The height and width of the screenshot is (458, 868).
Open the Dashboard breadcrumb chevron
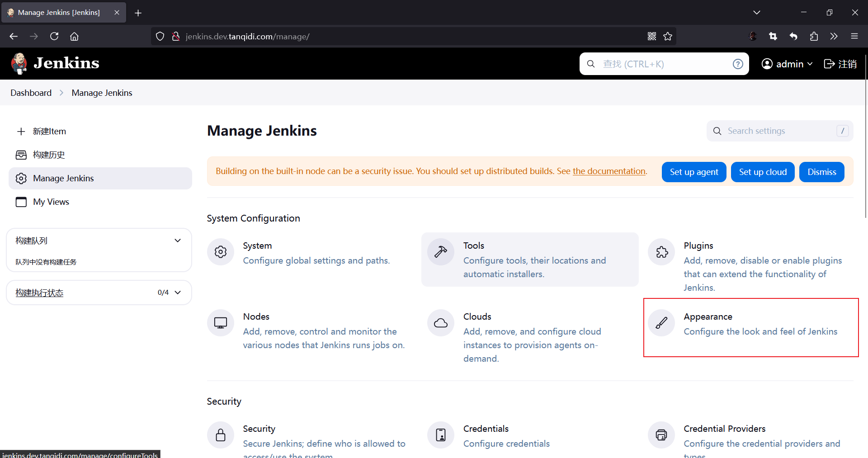click(x=61, y=93)
